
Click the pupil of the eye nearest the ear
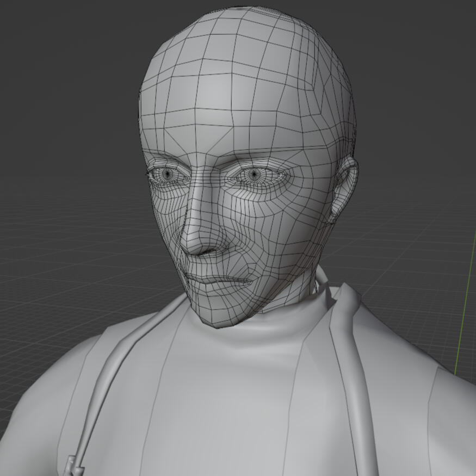(x=254, y=175)
